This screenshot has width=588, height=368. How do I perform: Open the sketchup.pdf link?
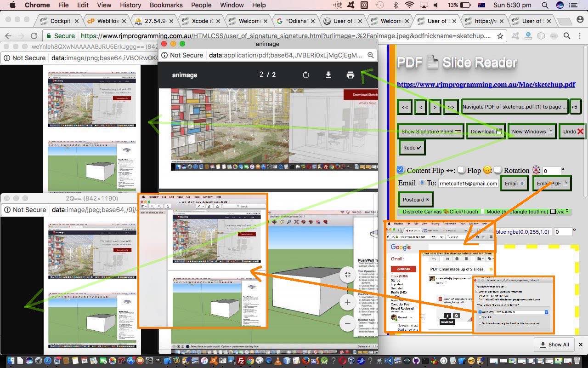[486, 85]
